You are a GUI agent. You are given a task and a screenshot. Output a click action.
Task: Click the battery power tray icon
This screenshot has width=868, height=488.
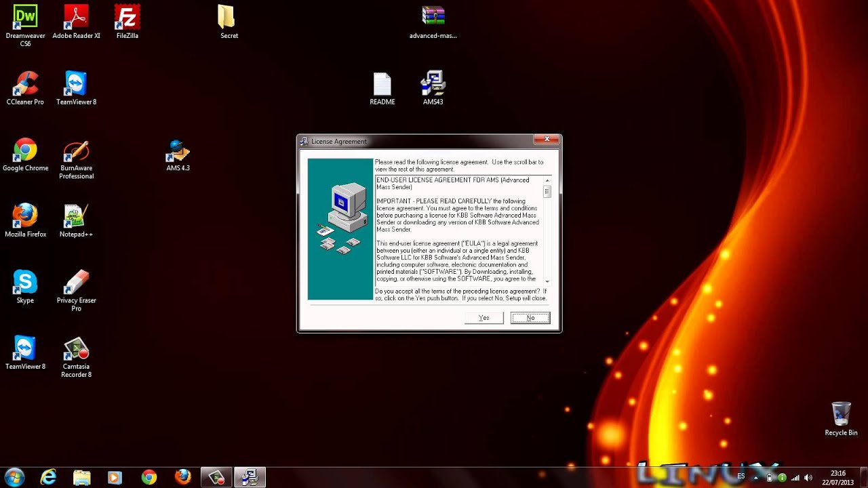[x=769, y=477]
